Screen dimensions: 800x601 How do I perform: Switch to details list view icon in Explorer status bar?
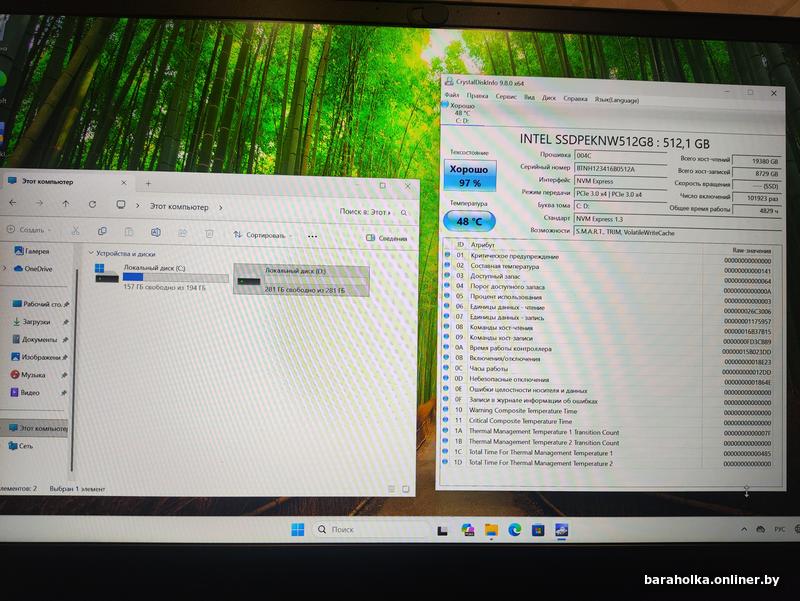click(x=391, y=489)
